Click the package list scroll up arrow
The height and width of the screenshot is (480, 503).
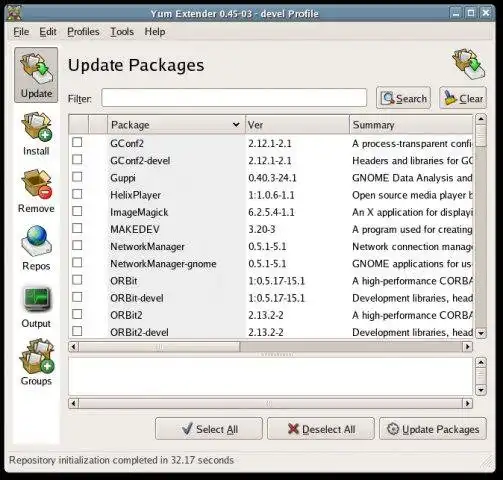tap(481, 119)
